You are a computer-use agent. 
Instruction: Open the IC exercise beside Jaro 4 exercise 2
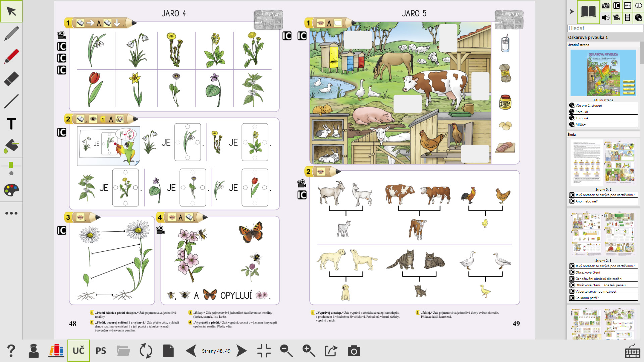(x=62, y=132)
